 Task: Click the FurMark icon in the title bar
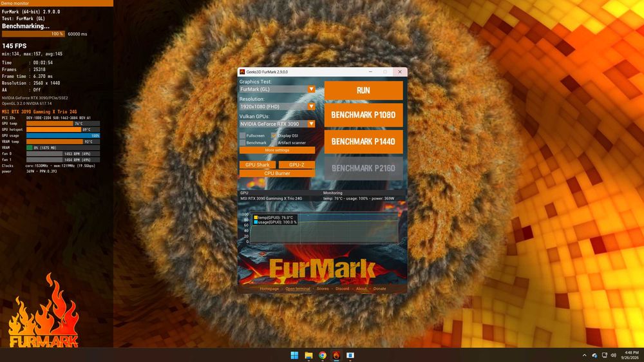[x=242, y=72]
